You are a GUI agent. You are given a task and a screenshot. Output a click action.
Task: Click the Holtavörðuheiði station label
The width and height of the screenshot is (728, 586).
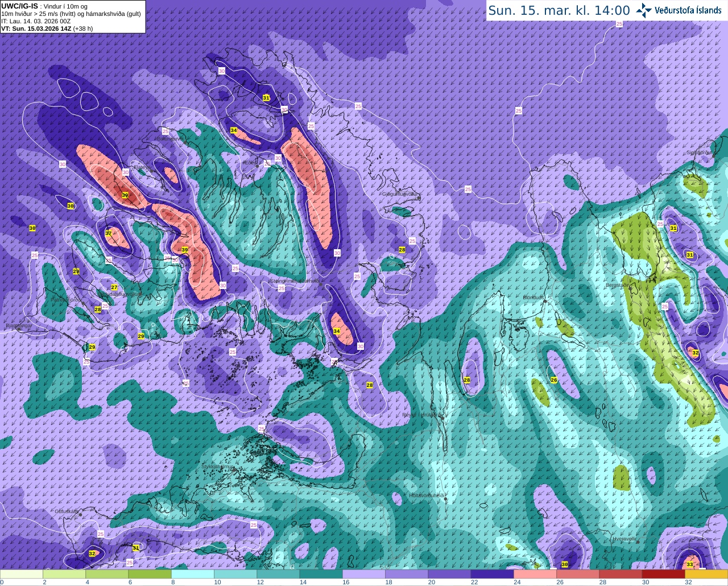tap(427, 496)
